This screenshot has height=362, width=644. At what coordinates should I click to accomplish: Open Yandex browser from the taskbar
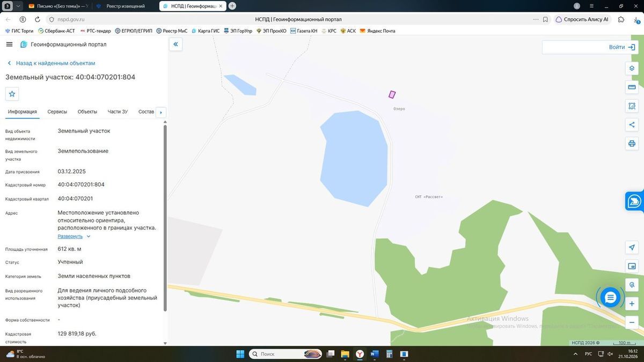click(x=360, y=354)
